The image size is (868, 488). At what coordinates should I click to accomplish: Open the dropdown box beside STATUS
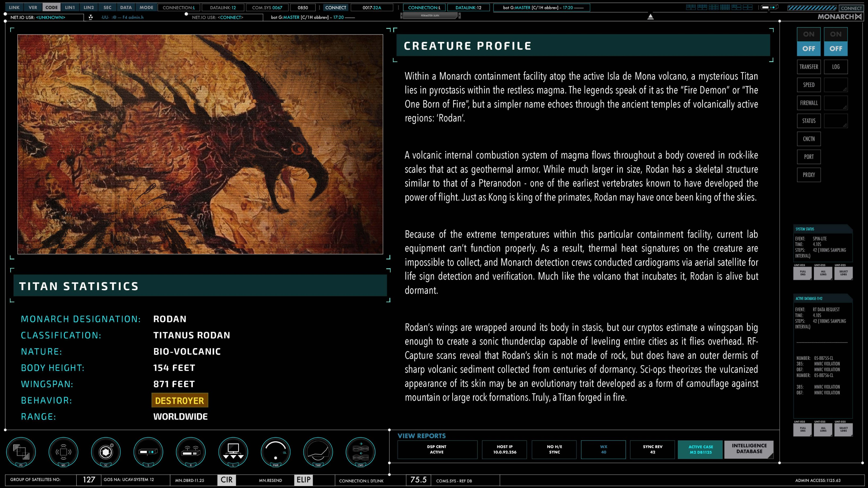click(836, 121)
